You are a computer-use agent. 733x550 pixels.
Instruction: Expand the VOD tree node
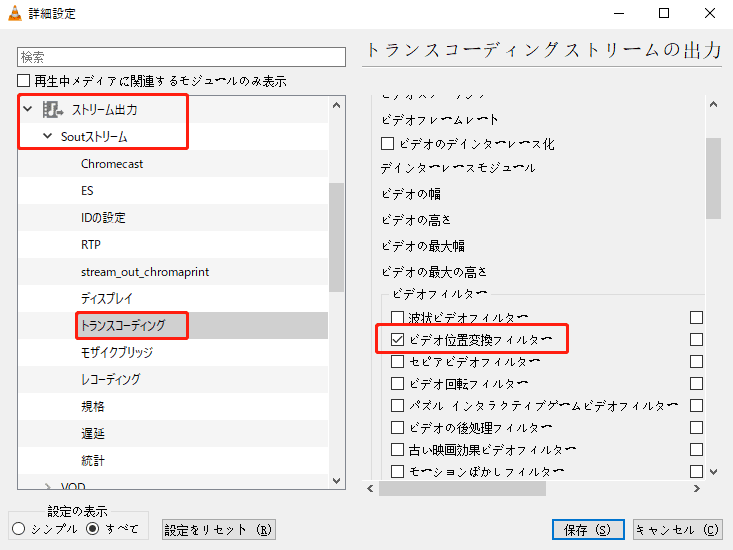tap(47, 486)
